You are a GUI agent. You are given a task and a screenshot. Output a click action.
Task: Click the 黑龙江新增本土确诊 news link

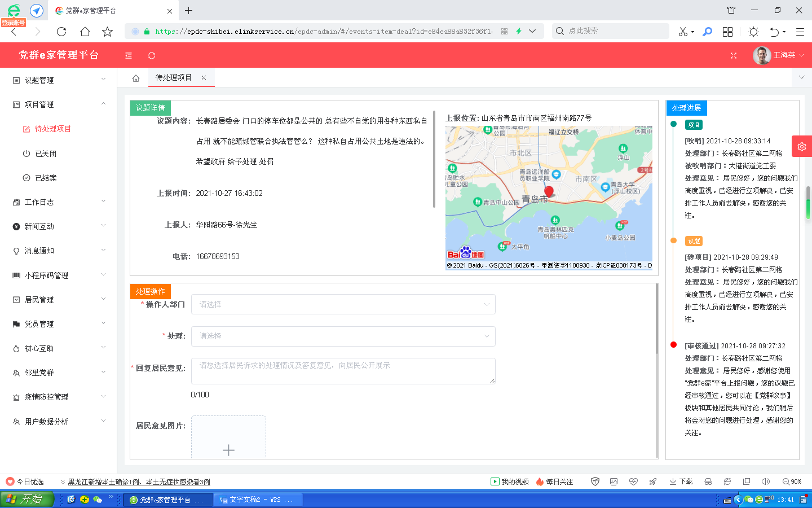[x=139, y=482]
